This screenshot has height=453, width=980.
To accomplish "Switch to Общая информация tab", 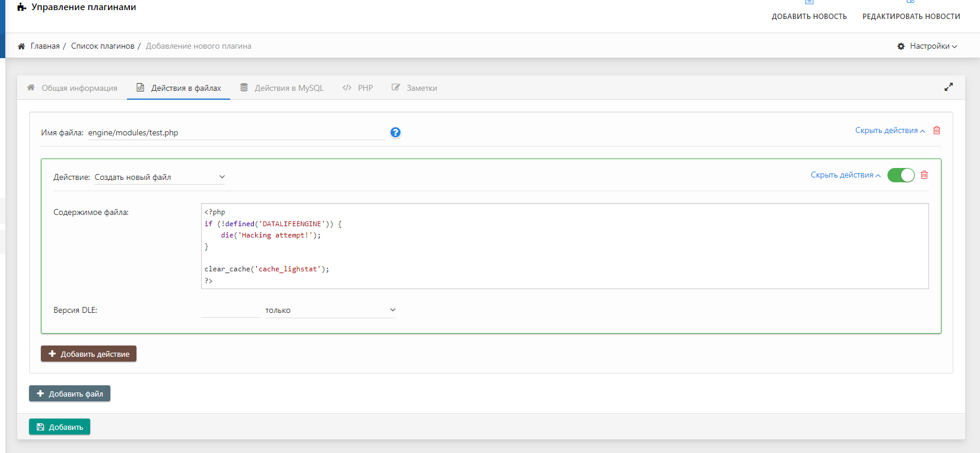I will click(72, 88).
